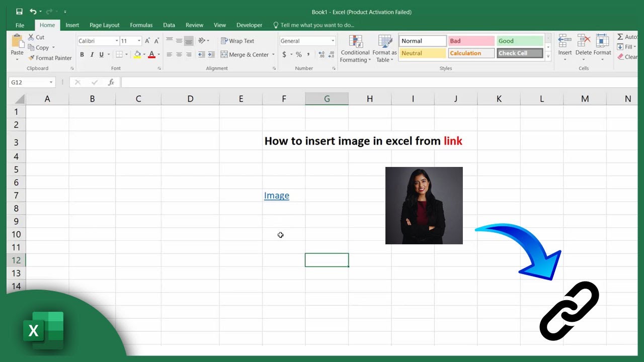
Task: Open the General number format dropdown
Action: coord(333,41)
